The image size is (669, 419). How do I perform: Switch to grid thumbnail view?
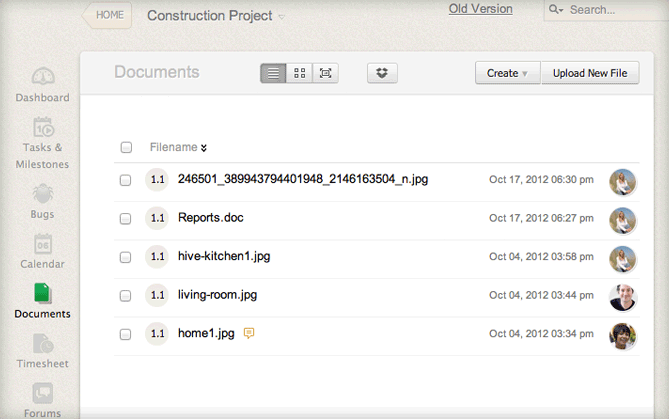(299, 73)
